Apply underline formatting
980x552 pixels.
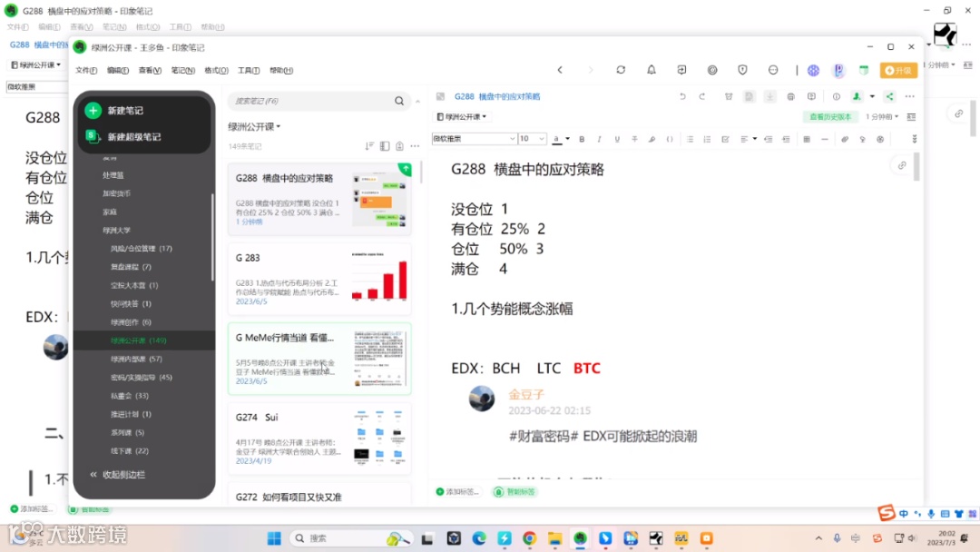click(x=617, y=139)
